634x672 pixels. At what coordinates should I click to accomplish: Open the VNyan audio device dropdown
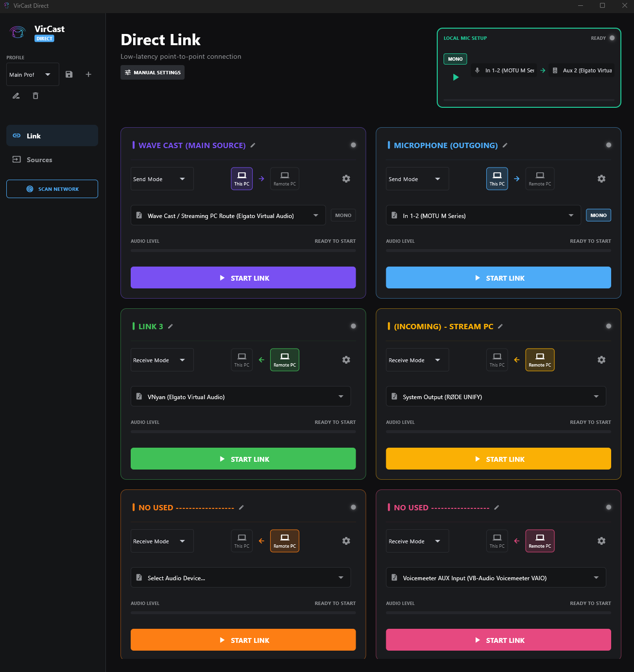pyautogui.click(x=240, y=396)
